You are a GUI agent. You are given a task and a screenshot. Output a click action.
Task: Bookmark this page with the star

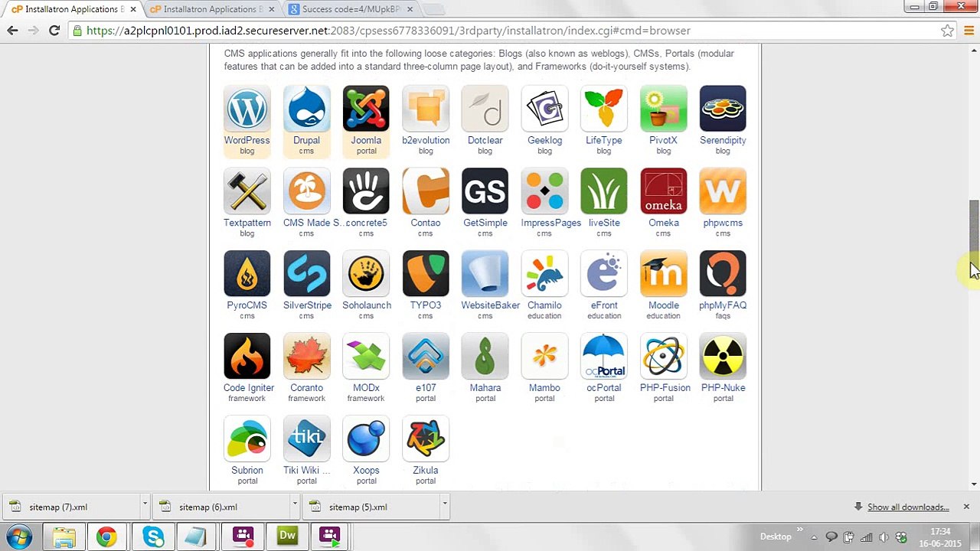(x=948, y=31)
